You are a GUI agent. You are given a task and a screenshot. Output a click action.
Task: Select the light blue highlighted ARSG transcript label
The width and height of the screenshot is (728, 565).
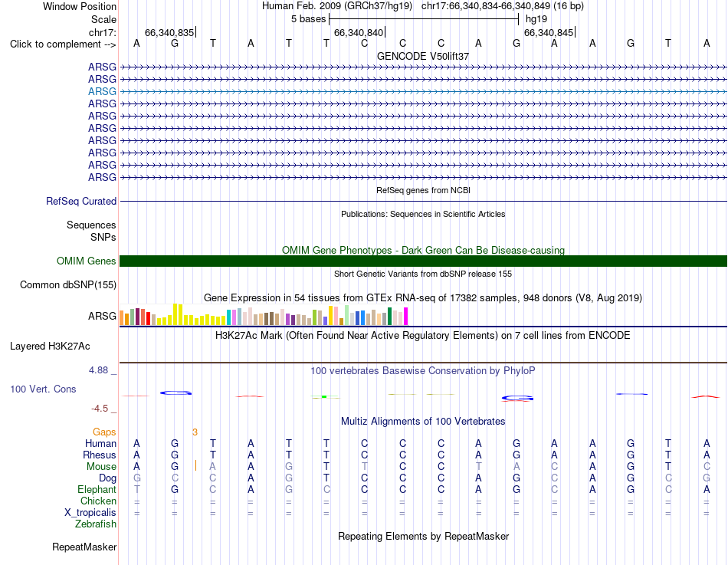tap(102, 91)
